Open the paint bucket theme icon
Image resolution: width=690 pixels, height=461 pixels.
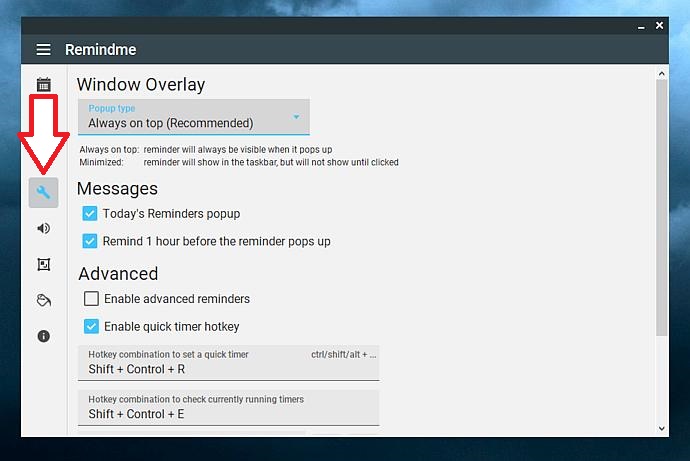click(44, 300)
